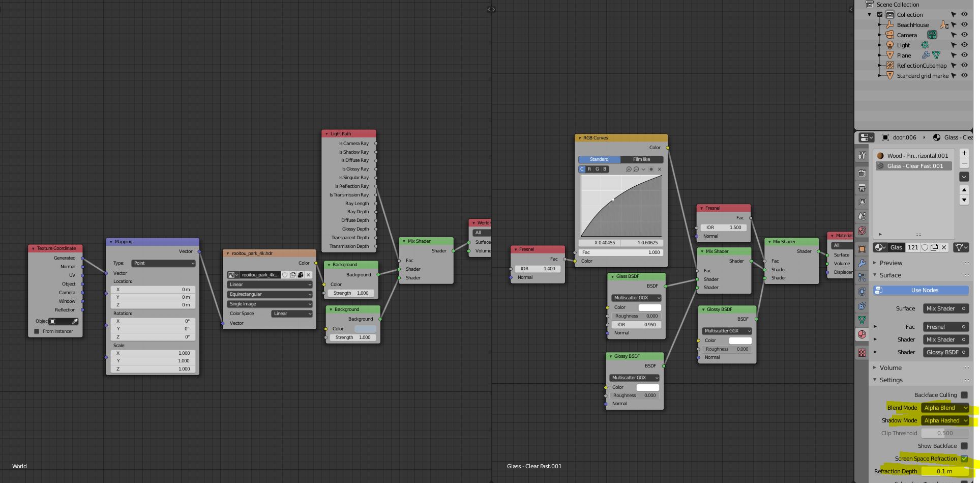
Task: Hide the Light object with eye icon
Action: click(x=964, y=45)
